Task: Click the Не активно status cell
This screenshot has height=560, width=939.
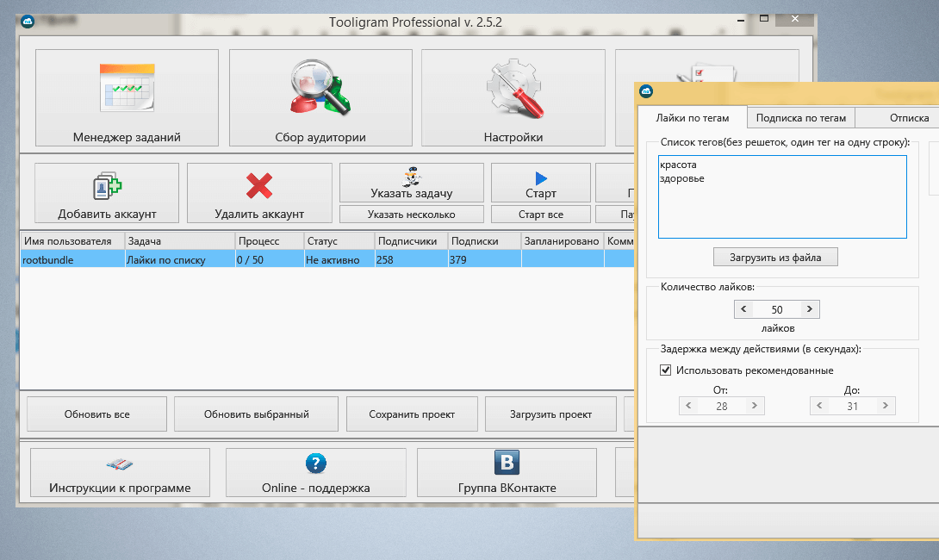Action: pyautogui.click(x=339, y=259)
